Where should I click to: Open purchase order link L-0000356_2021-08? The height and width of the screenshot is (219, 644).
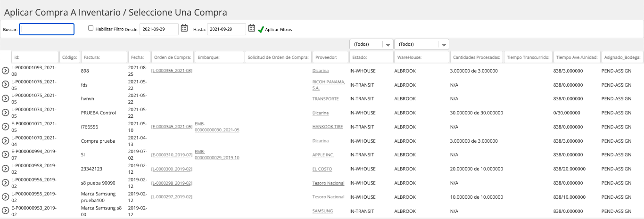point(172,71)
